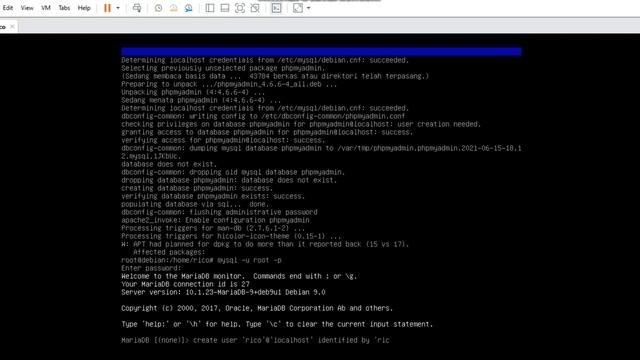Expand the power options dropdown arrow

(x=118, y=8)
